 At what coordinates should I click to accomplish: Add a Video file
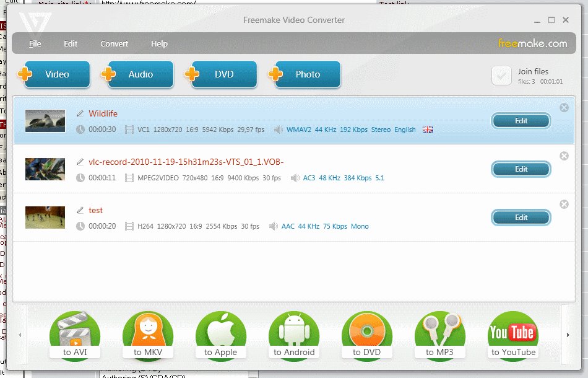click(54, 74)
